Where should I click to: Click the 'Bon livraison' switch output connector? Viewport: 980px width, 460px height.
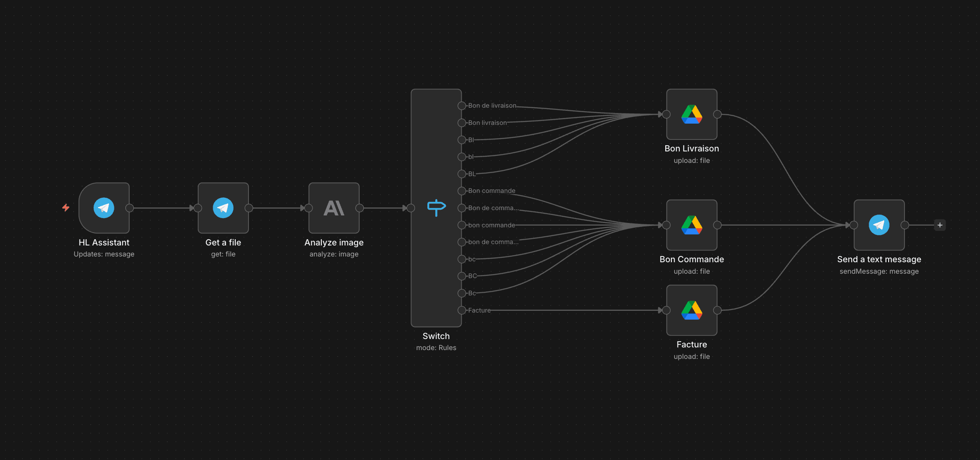coord(462,123)
